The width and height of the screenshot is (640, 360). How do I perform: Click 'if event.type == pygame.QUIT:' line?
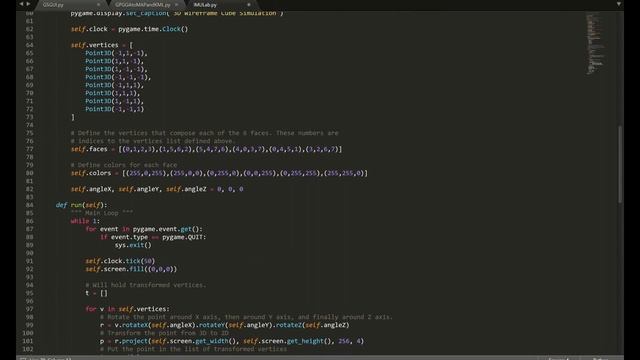tap(153, 237)
